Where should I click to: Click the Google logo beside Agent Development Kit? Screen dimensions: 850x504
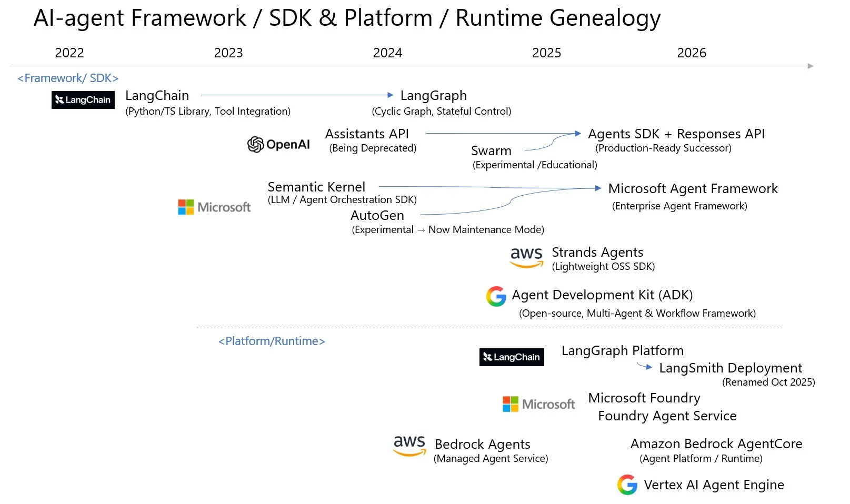[x=496, y=296]
